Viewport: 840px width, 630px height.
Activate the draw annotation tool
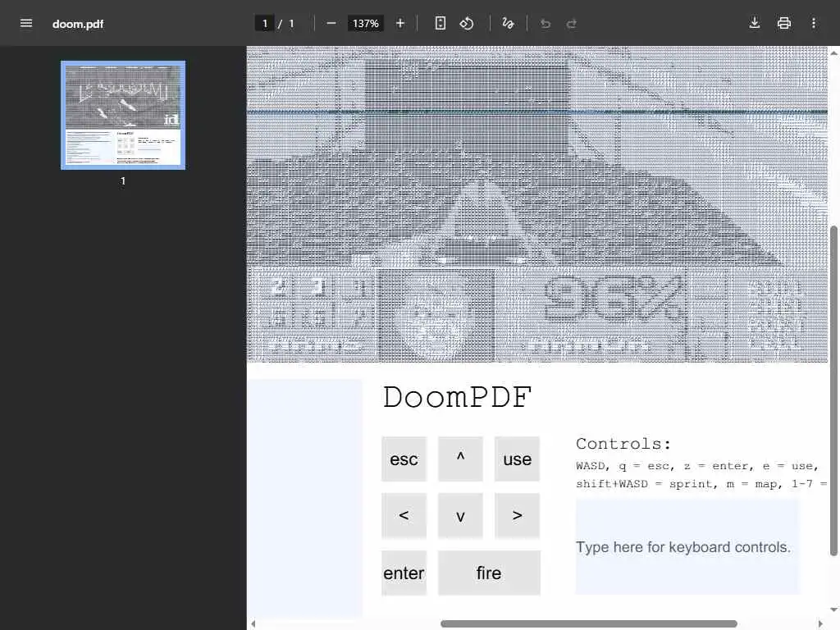click(508, 23)
